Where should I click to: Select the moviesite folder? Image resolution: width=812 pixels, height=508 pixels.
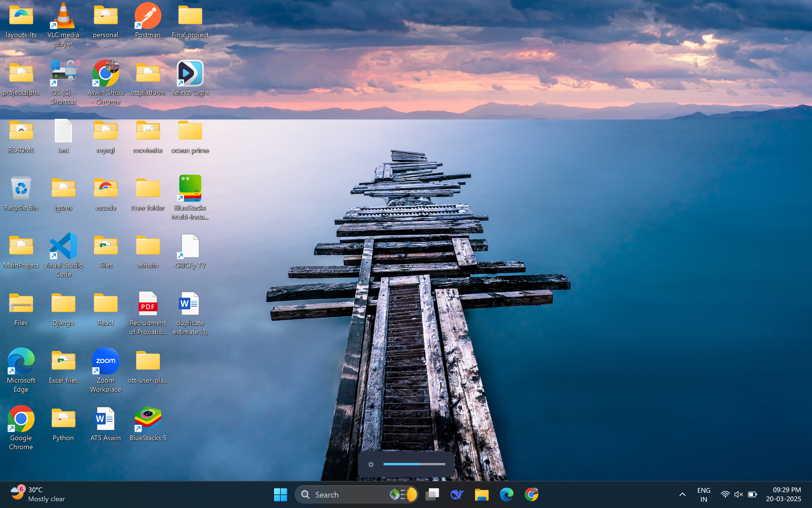click(148, 131)
